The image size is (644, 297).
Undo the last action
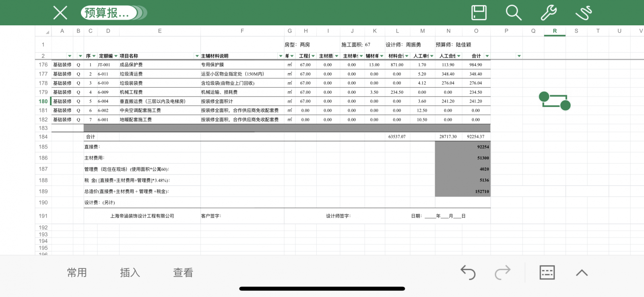pos(468,272)
